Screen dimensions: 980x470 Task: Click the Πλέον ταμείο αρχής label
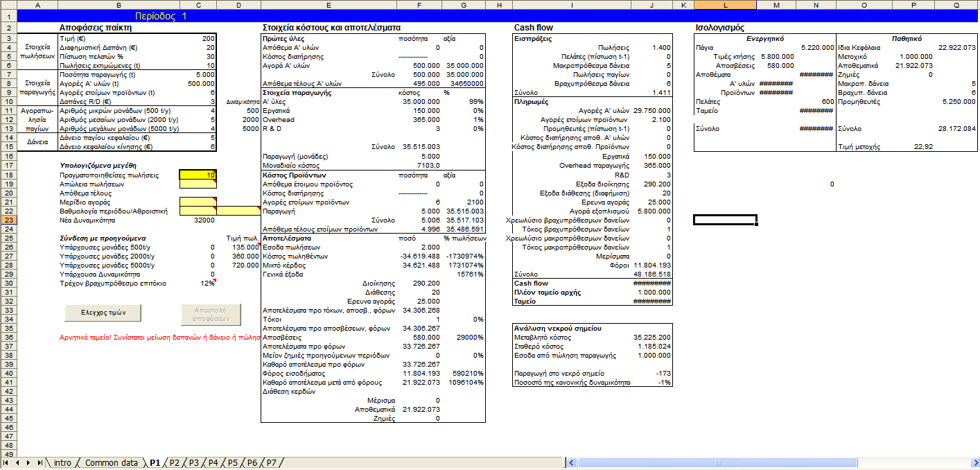[x=546, y=292]
